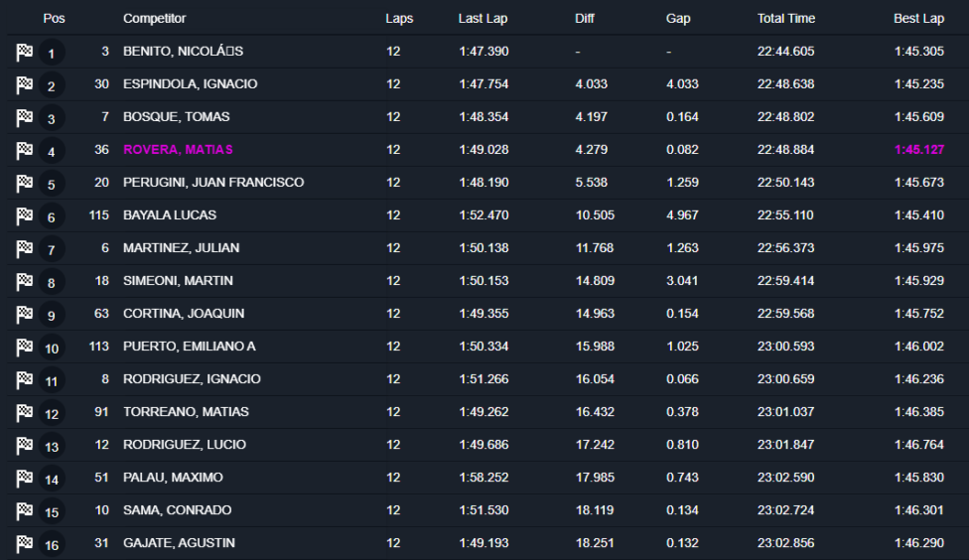Sort by the Last Lap header
This screenshot has height=560, width=969.
tap(483, 19)
